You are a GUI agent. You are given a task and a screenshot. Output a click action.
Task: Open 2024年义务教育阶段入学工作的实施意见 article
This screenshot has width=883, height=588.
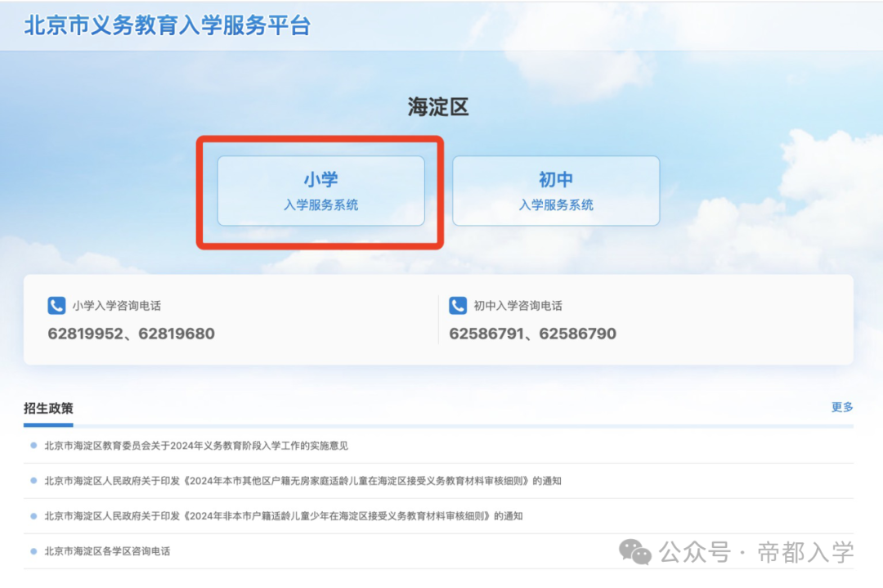[x=196, y=446]
